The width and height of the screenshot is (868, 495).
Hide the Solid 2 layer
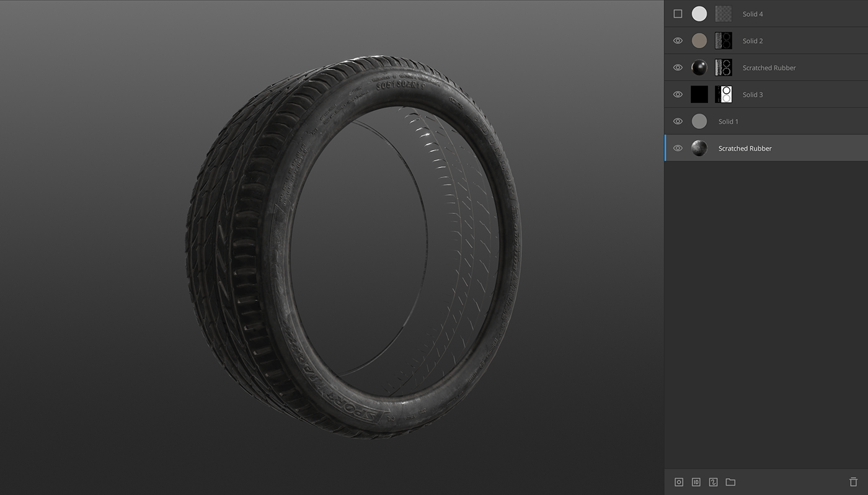[x=678, y=41]
